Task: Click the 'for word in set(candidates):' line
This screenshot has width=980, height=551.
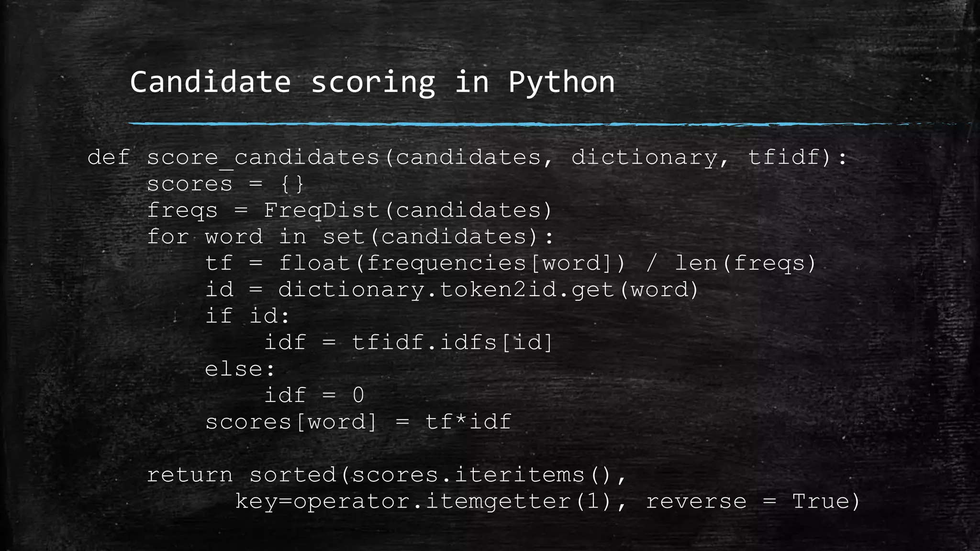Action: pos(349,237)
